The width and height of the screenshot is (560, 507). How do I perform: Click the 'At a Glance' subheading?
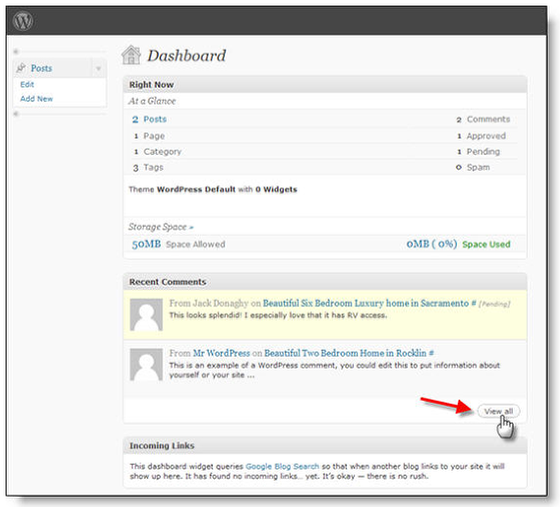tap(152, 101)
